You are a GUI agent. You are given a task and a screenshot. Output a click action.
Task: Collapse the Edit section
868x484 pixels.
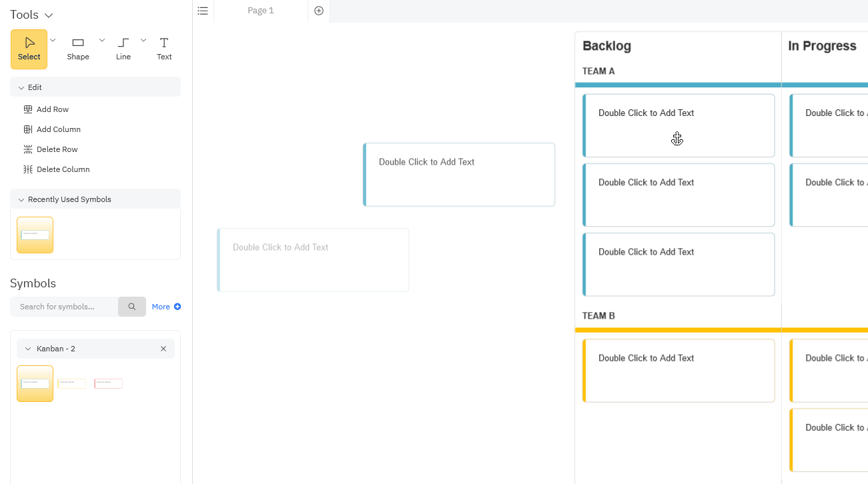pos(21,87)
